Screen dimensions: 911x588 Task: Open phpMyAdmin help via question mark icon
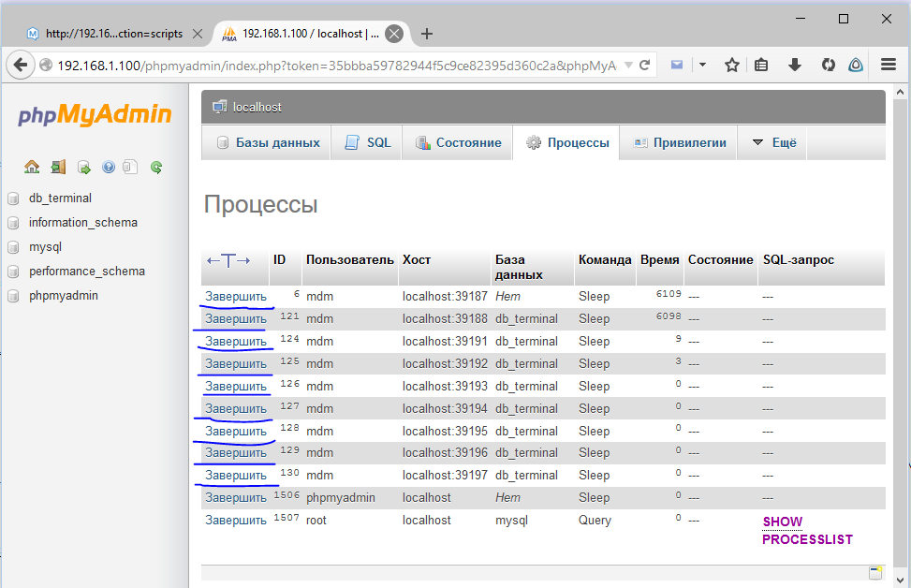tap(109, 167)
